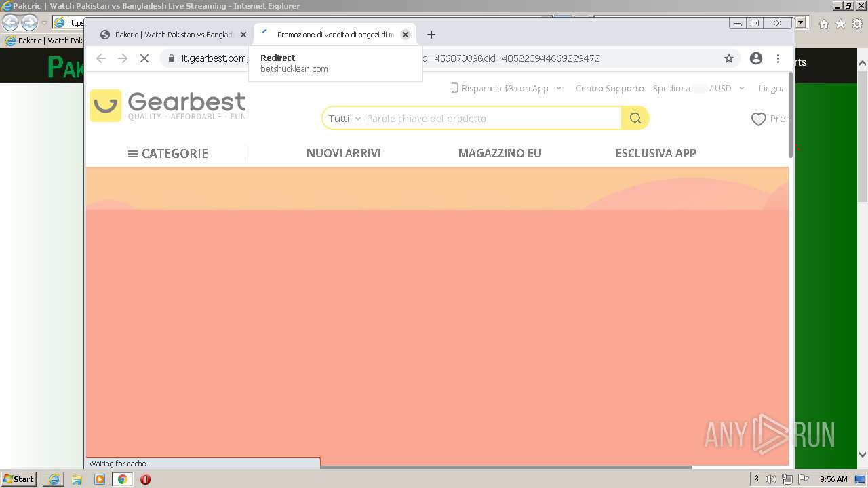Viewport: 868px width, 488px height.
Task: Switch to the Pakcric Chrome tab
Action: [x=172, y=35]
